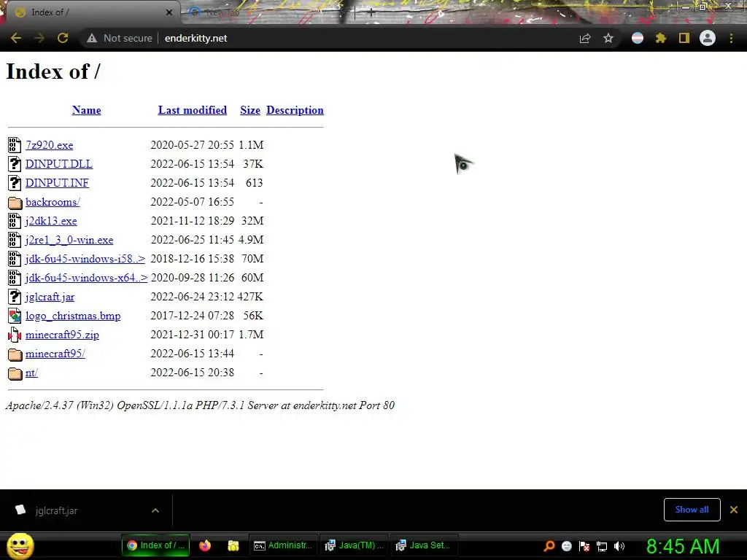Click the binary icon beside j2dk13.exe
This screenshot has height=560, width=747.
coord(15,221)
